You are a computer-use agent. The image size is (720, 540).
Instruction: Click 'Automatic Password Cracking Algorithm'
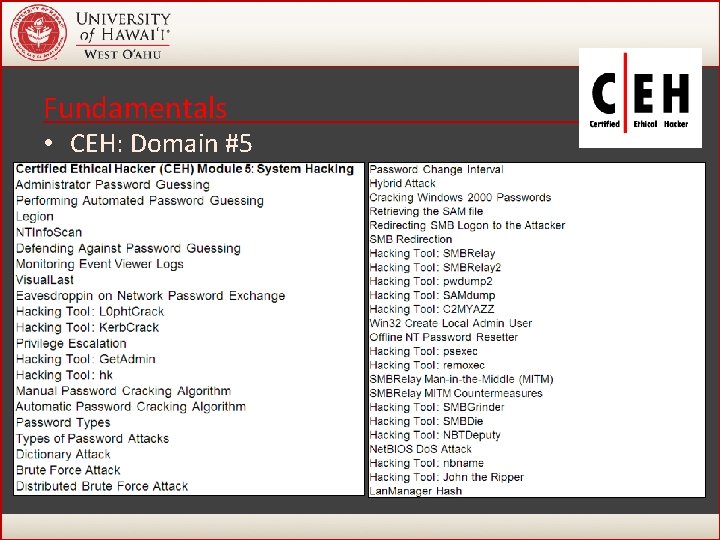click(130, 407)
